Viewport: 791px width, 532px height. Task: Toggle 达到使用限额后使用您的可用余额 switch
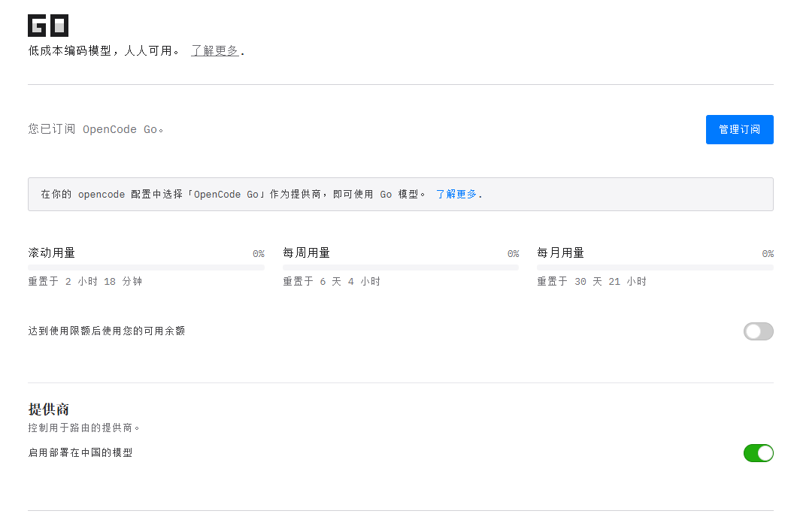758,331
